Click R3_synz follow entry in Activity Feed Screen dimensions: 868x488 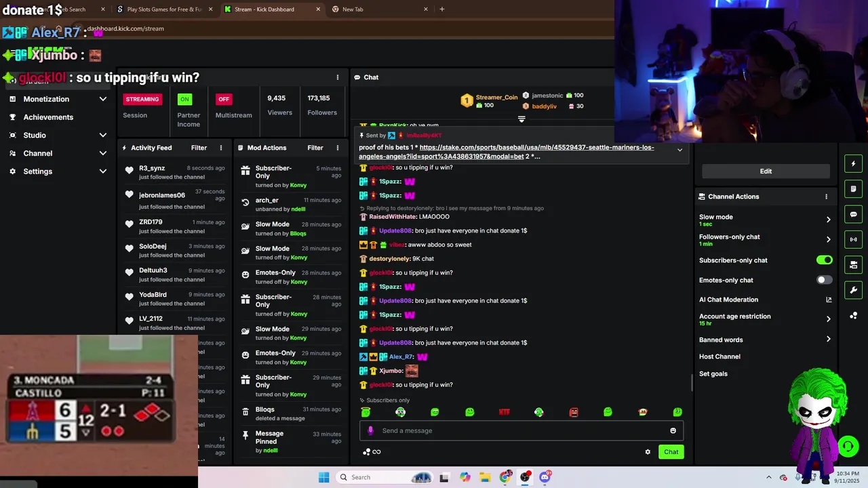[x=175, y=172]
